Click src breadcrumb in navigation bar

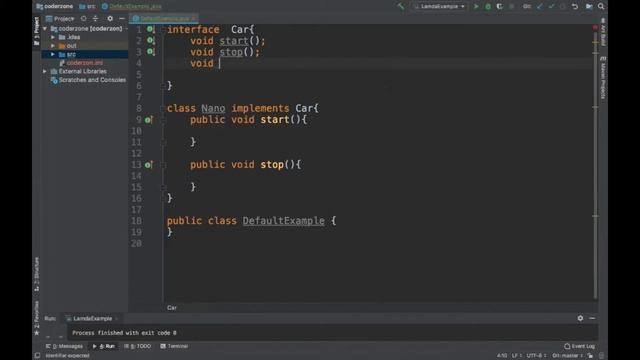pyautogui.click(x=87, y=6)
